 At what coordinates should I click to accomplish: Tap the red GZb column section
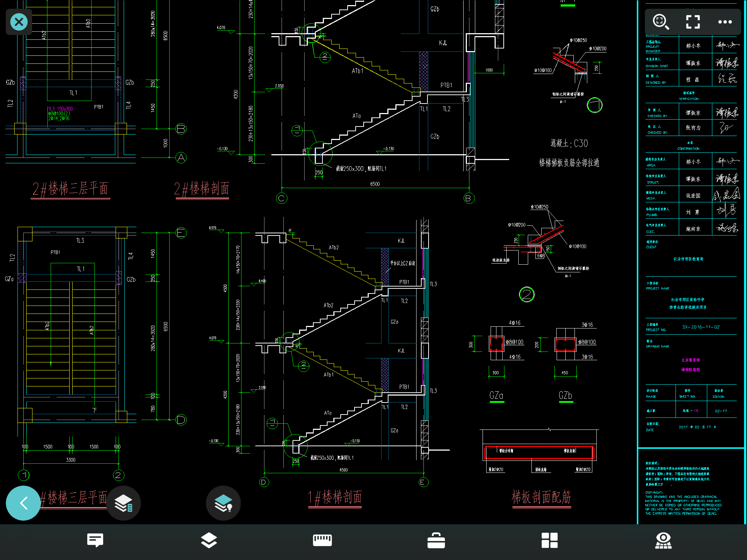click(565, 345)
